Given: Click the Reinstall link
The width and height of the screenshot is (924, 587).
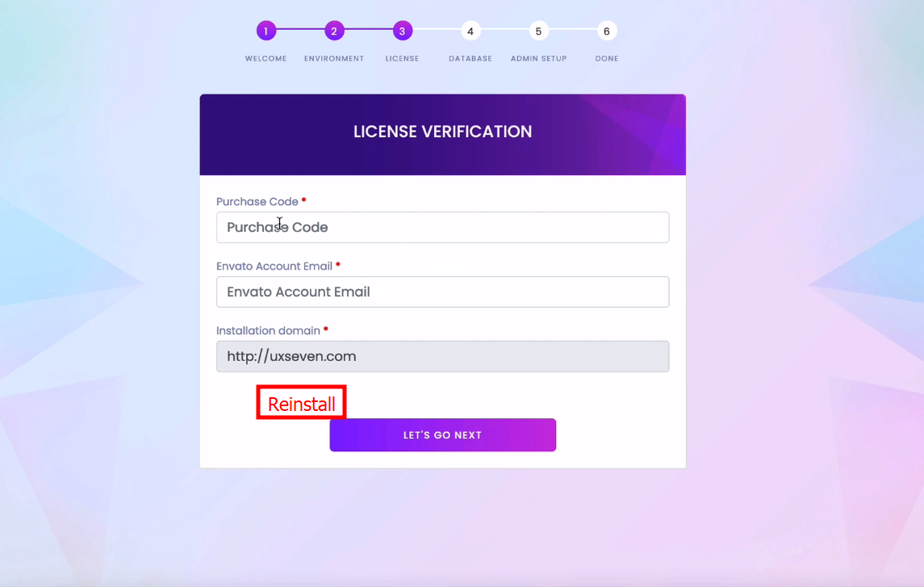Looking at the screenshot, I should [x=302, y=405].
